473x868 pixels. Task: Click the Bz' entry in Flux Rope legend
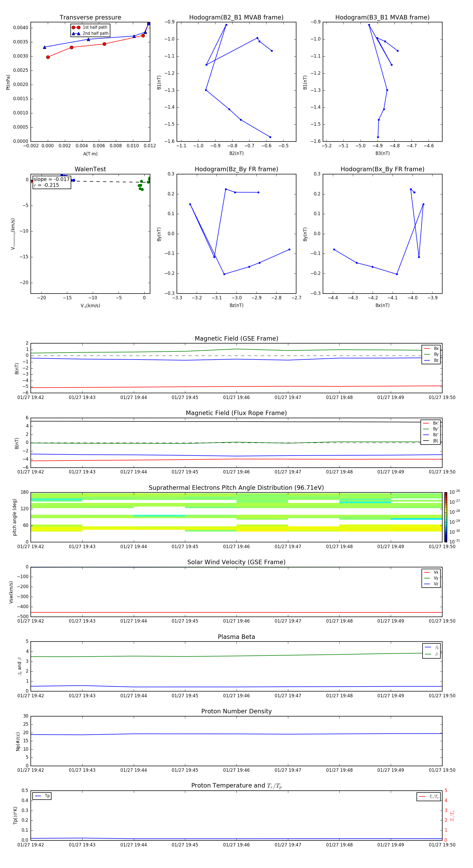pos(431,435)
